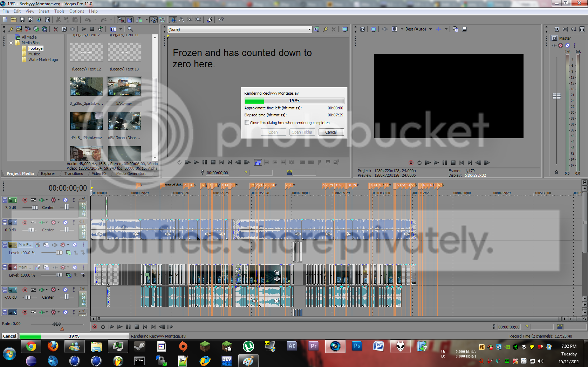The width and height of the screenshot is (588, 367).
Task: Open Track FX dropdown arrow on track 1
Action: point(47,200)
